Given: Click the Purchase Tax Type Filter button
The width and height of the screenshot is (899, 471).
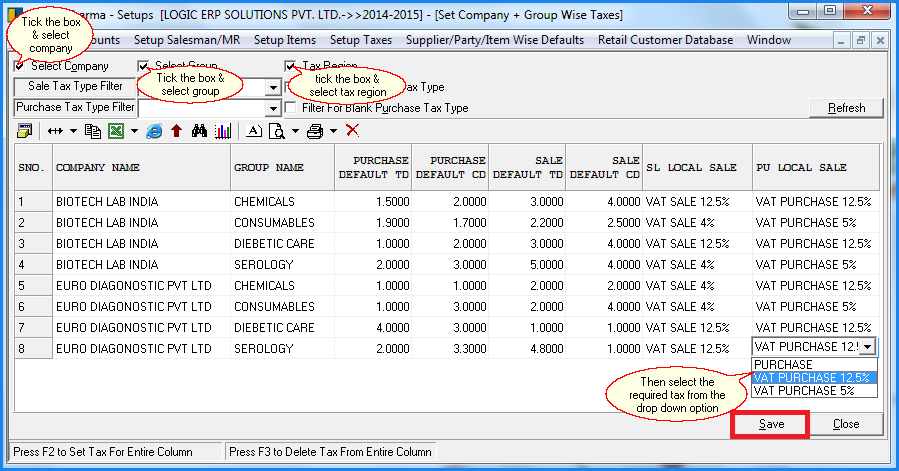Looking at the screenshot, I should point(75,107).
